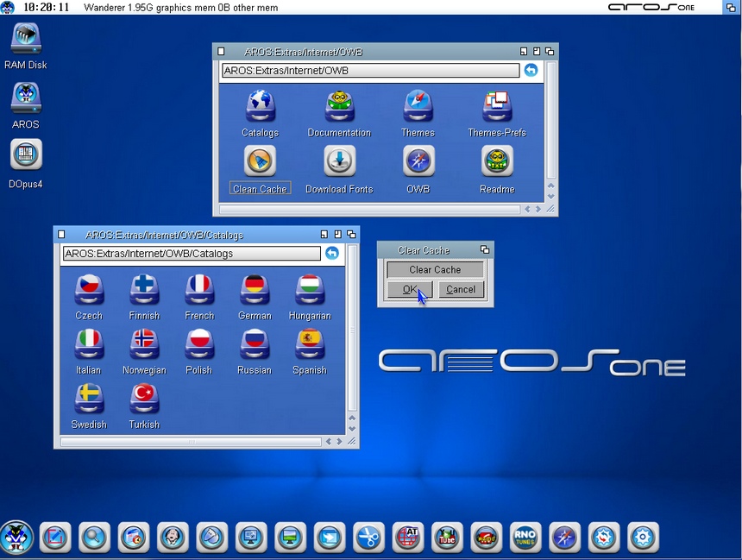
Task: Open the RAM Disk desktop icon
Action: tap(26, 39)
